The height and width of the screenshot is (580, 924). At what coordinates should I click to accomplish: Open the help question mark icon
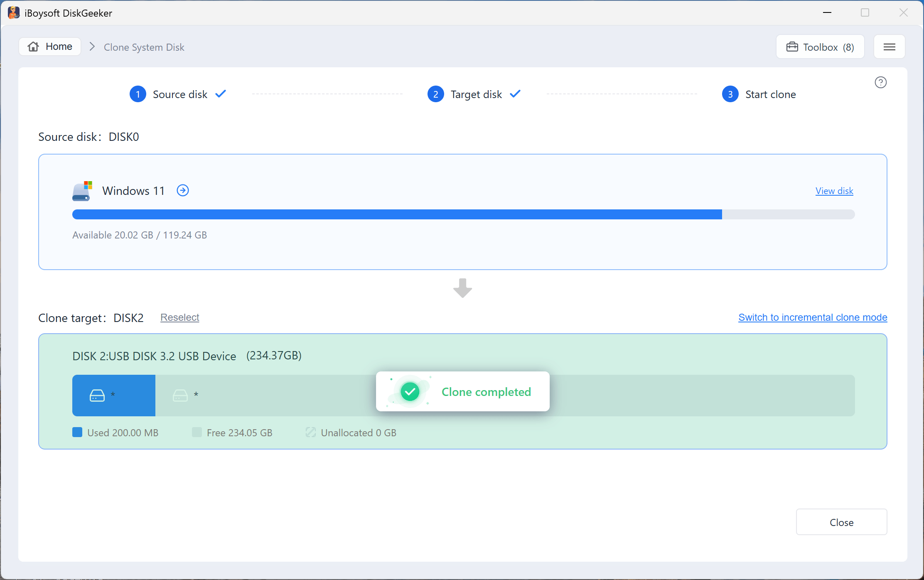tap(880, 82)
